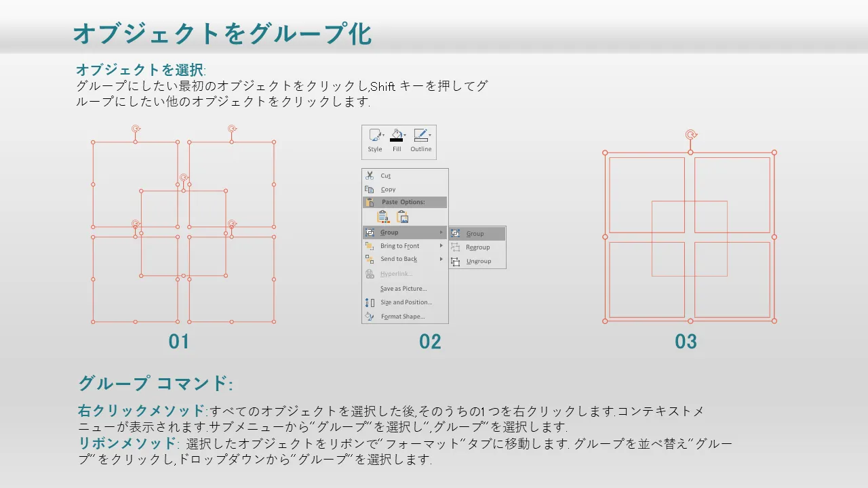
Task: Open the Outline dropdown arrow
Action: tap(430, 135)
